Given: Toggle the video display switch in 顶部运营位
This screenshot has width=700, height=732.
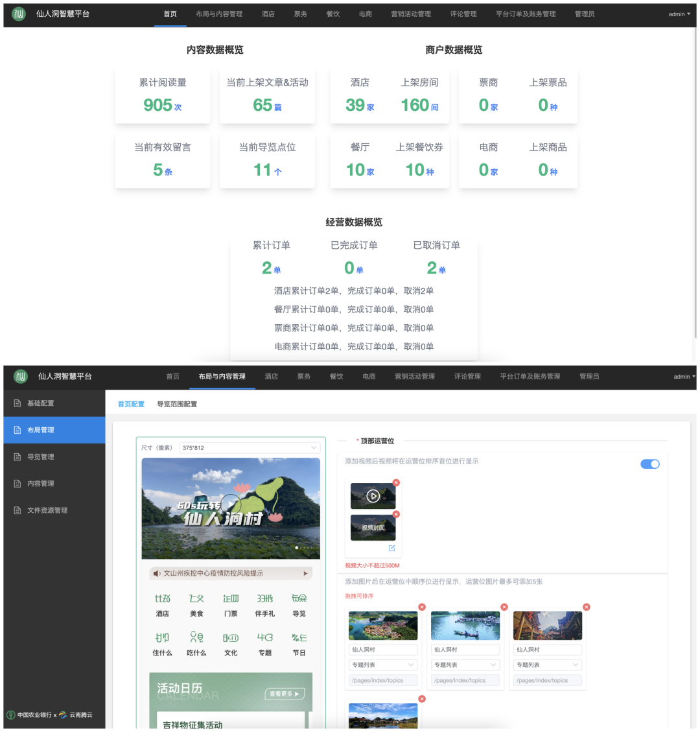Looking at the screenshot, I should point(649,464).
